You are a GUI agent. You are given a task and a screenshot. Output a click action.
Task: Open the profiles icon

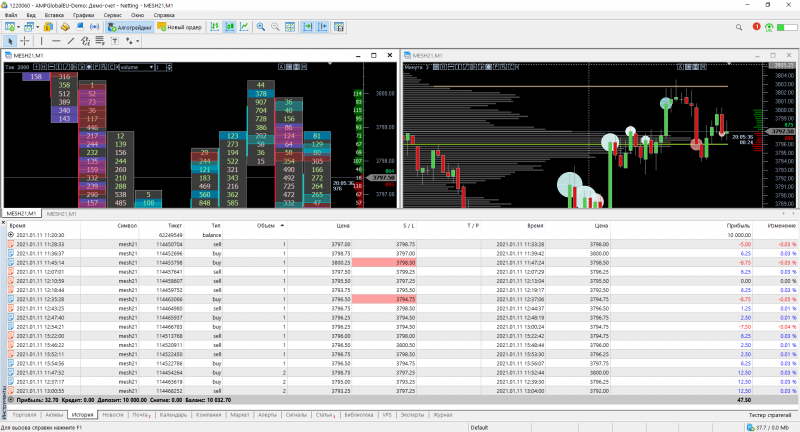(29, 27)
